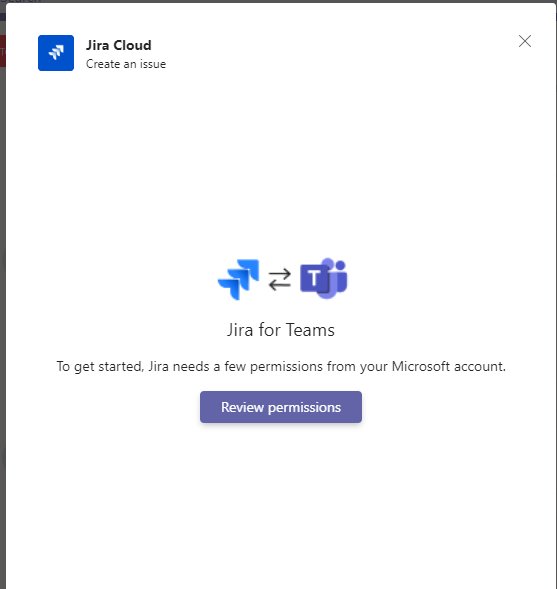Close the Jira Cloud dialog
The height and width of the screenshot is (589, 557).
click(x=525, y=41)
